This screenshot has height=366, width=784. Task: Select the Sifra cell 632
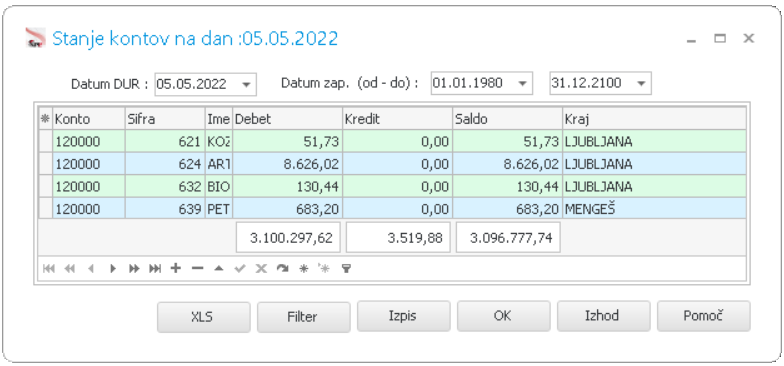point(165,186)
